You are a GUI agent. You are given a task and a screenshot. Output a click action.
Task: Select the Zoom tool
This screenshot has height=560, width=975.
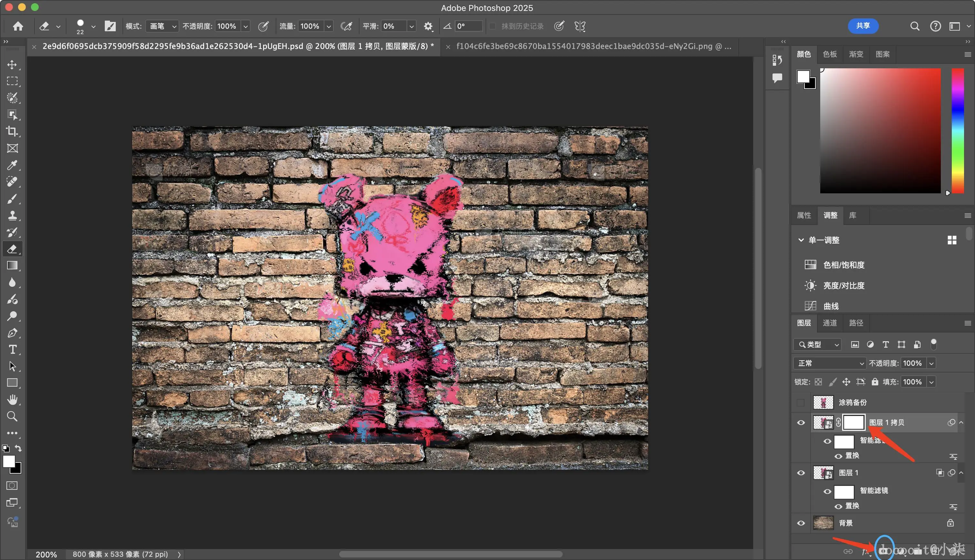12,417
